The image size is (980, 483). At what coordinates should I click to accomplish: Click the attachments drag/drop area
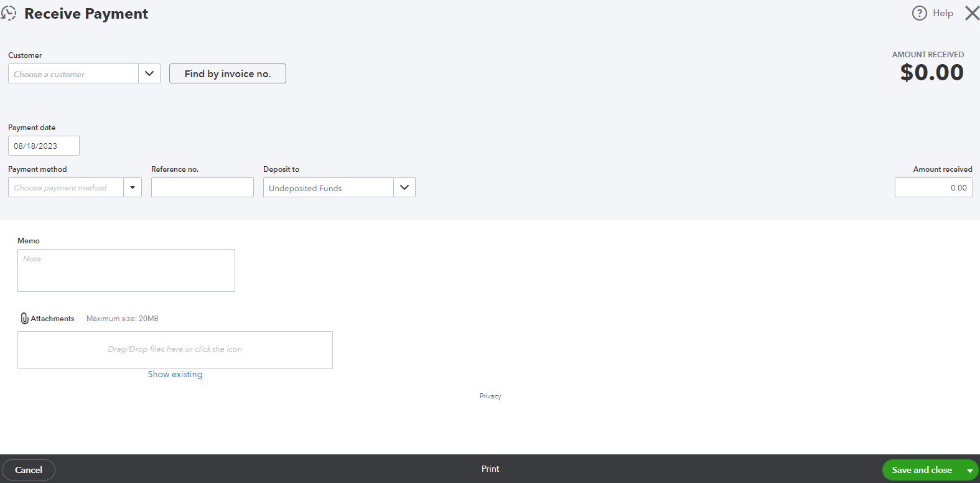175,350
